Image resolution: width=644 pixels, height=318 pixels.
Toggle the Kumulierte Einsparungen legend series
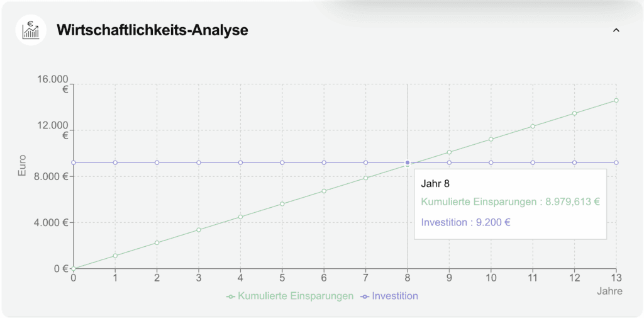pyautogui.click(x=295, y=296)
